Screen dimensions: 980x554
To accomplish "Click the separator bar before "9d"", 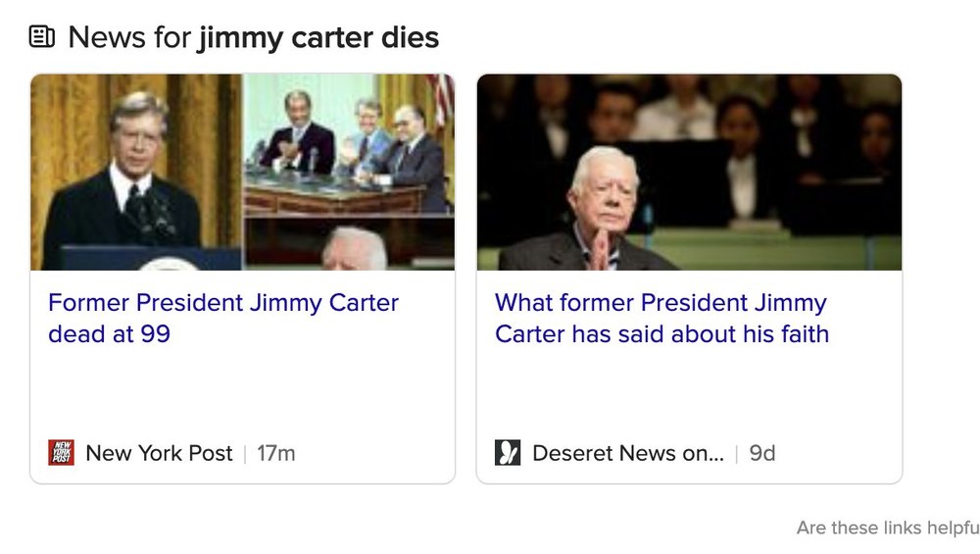I will 737,453.
